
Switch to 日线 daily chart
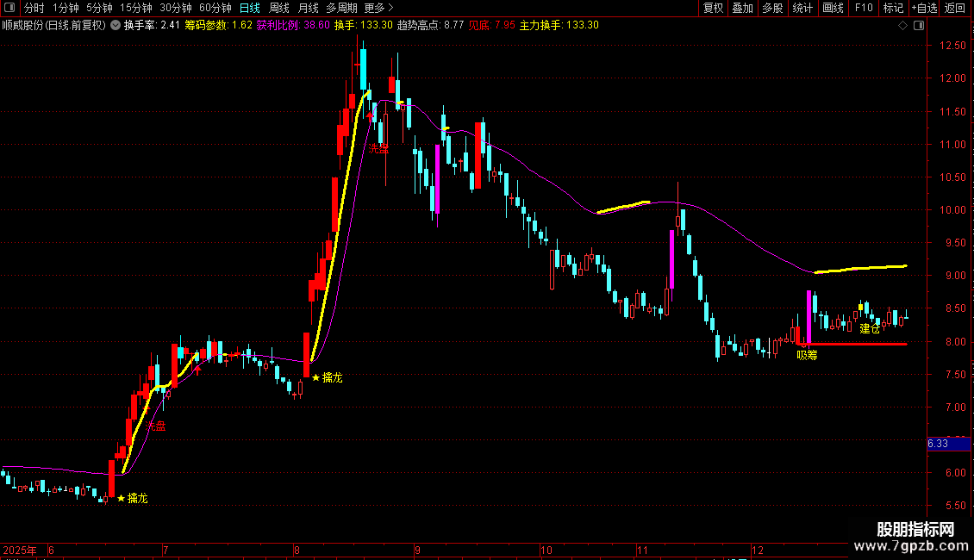pos(250,8)
